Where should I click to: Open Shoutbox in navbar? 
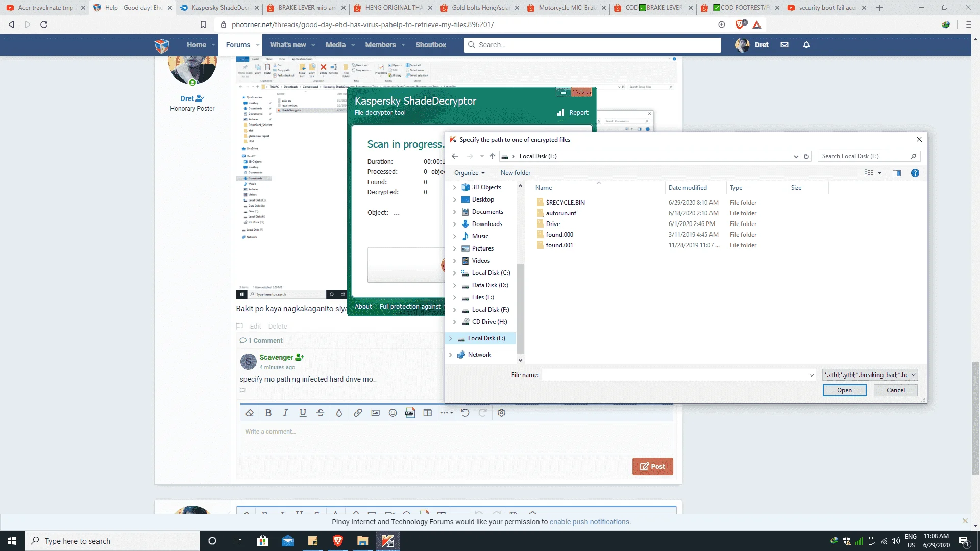(x=431, y=45)
